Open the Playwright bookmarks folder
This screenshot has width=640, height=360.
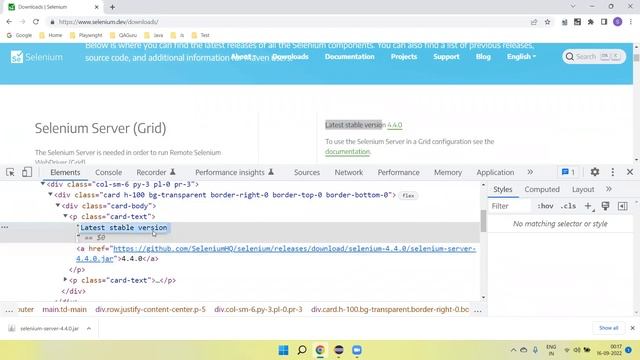86,35
